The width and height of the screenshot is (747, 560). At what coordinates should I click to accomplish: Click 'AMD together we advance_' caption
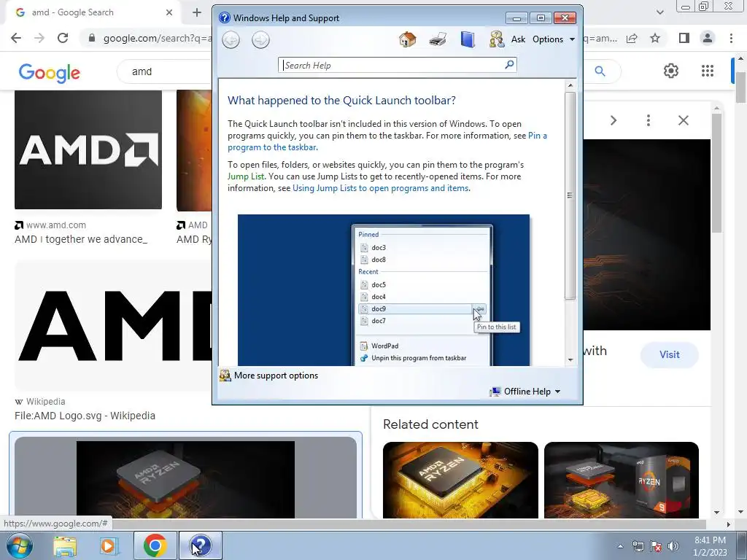[x=81, y=239]
